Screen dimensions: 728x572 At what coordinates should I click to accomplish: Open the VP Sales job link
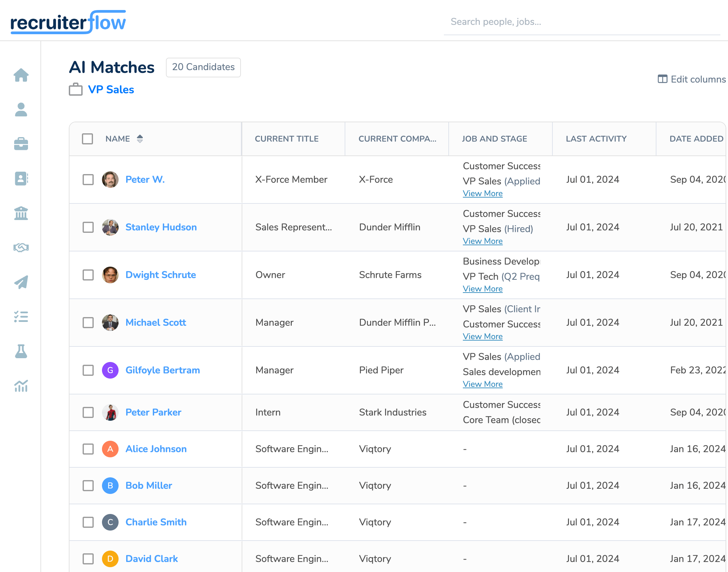(111, 89)
